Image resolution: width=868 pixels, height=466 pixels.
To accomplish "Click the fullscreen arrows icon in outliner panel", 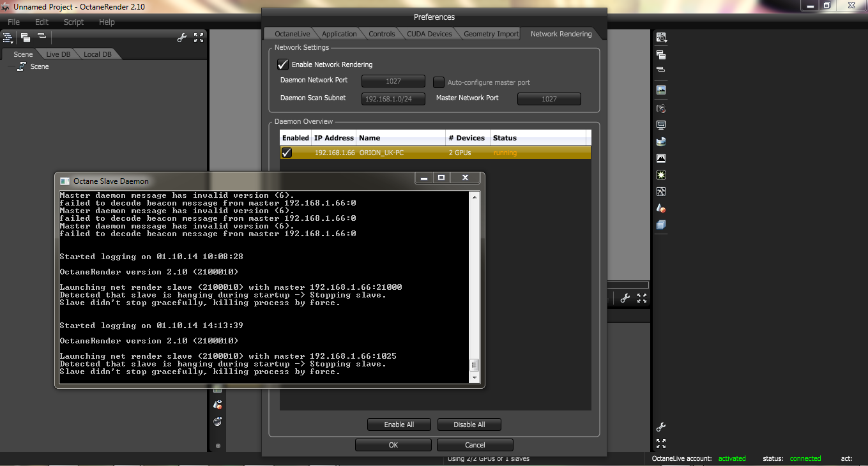I will coord(199,38).
